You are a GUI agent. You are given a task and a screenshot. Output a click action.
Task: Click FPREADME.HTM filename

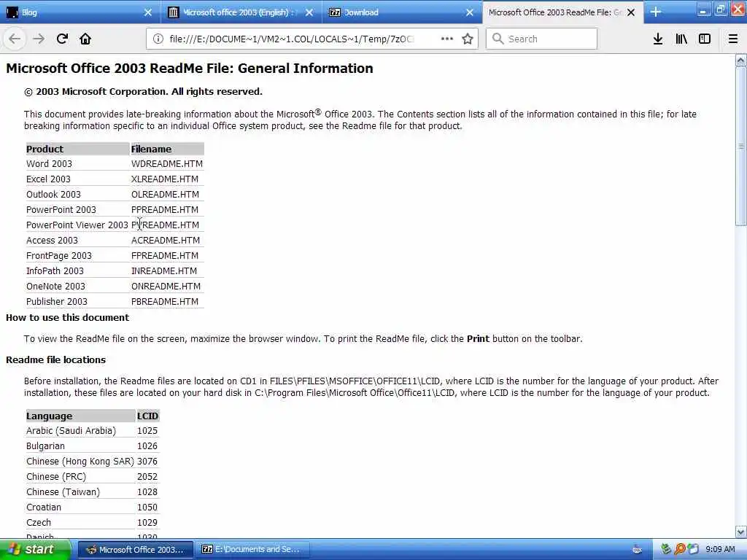(x=165, y=256)
